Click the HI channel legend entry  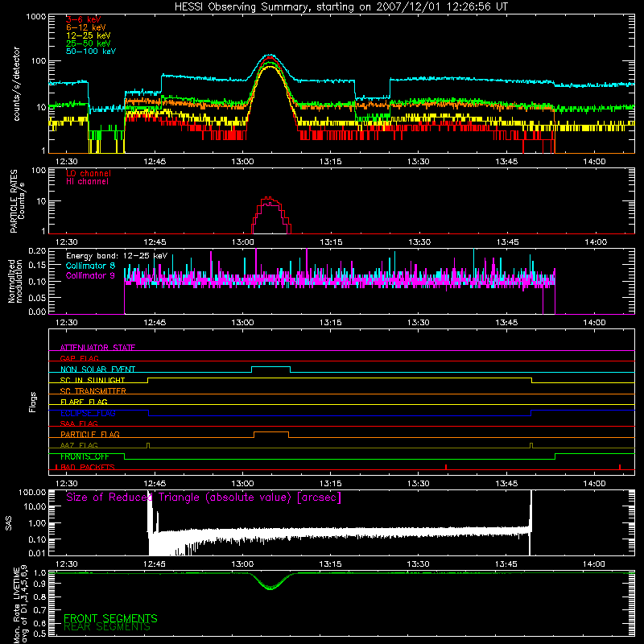pyautogui.click(x=87, y=182)
